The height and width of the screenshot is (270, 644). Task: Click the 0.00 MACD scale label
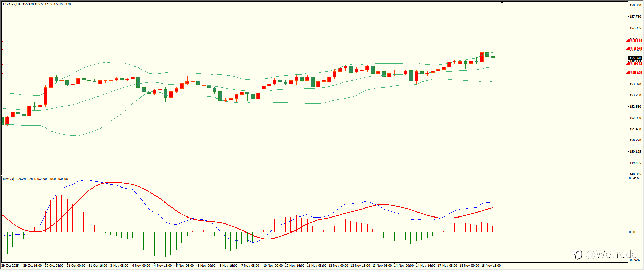point(632,232)
